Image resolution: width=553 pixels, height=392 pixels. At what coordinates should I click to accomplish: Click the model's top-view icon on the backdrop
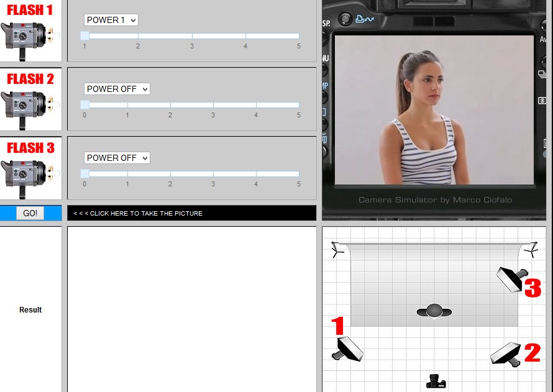pos(434,311)
